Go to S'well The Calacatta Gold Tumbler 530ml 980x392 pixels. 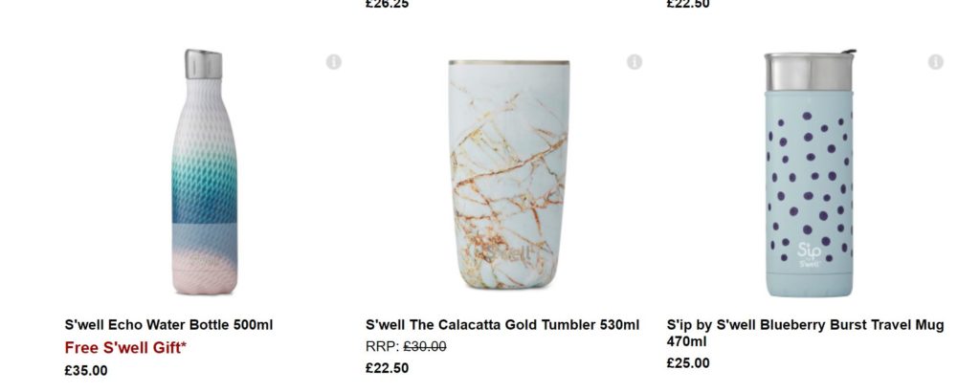pos(502,325)
